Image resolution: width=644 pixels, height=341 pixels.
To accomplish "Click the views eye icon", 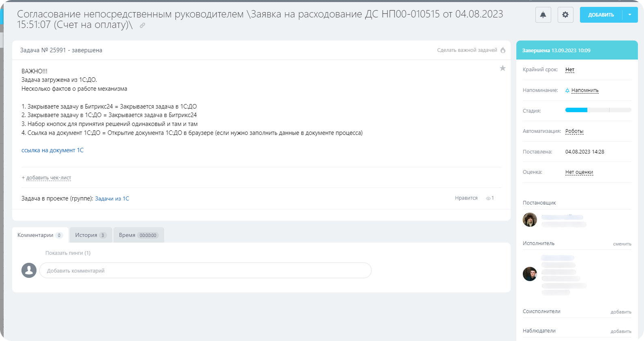I will click(x=488, y=198).
